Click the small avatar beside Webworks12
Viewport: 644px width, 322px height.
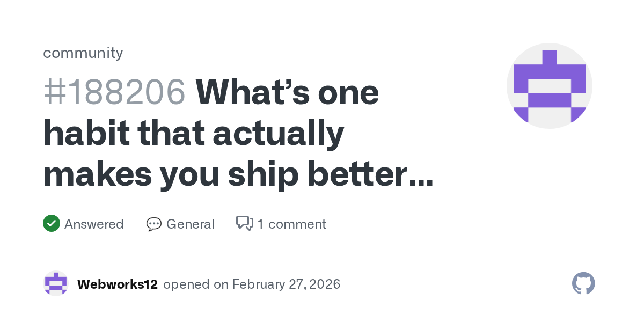(56, 284)
